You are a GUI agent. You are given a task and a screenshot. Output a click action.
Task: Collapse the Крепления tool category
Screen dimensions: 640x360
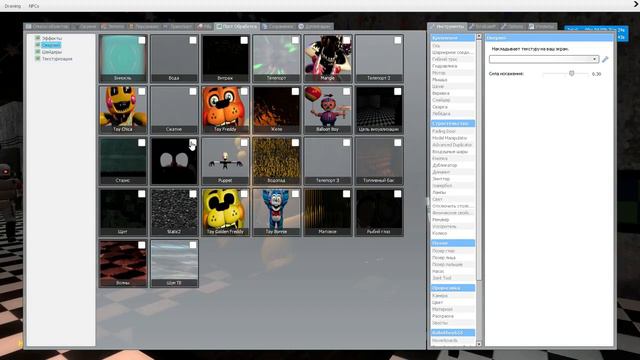453,38
